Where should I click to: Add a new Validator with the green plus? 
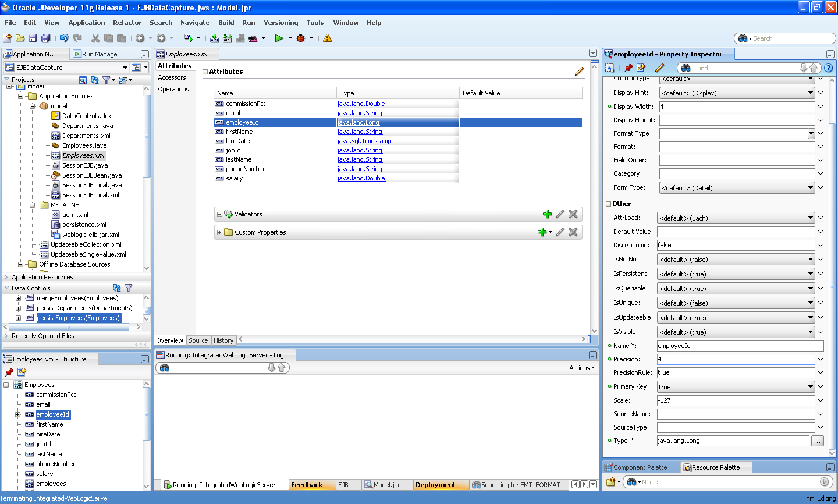pos(547,214)
